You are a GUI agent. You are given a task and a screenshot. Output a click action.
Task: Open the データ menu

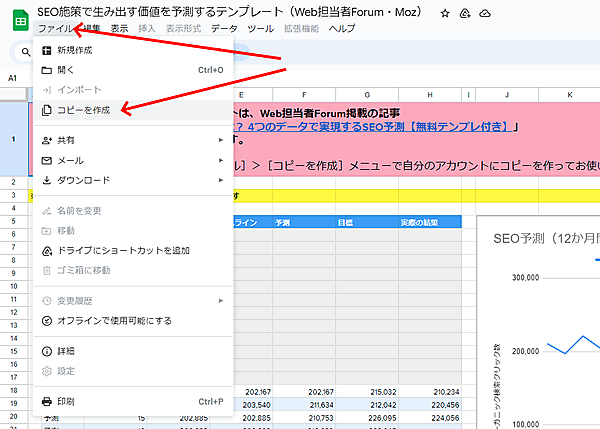tap(224, 29)
